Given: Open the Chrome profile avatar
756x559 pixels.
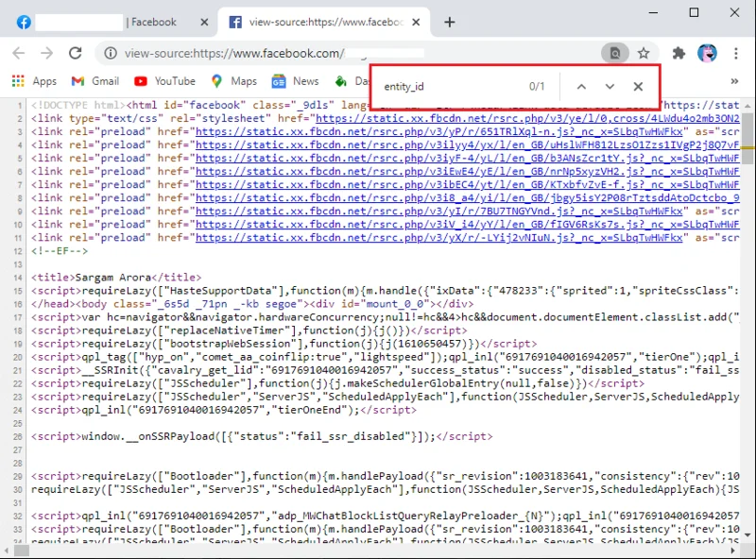Looking at the screenshot, I should tap(707, 54).
